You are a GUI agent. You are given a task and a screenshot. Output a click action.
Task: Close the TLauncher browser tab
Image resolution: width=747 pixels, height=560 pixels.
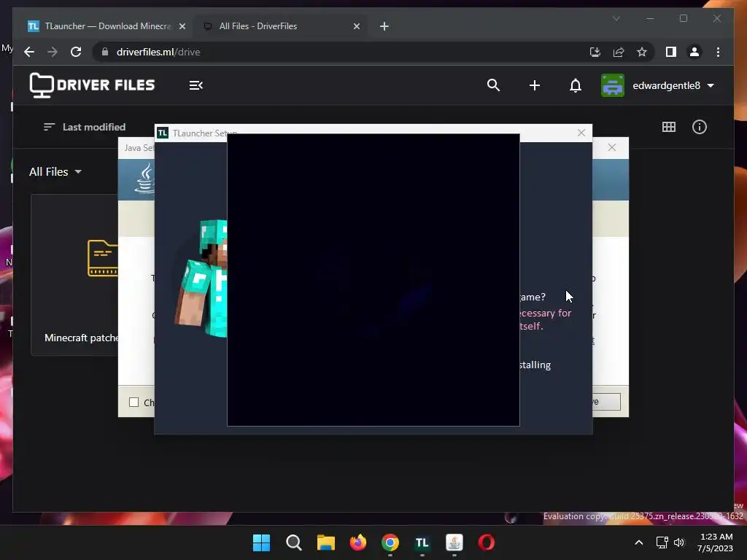[182, 26]
